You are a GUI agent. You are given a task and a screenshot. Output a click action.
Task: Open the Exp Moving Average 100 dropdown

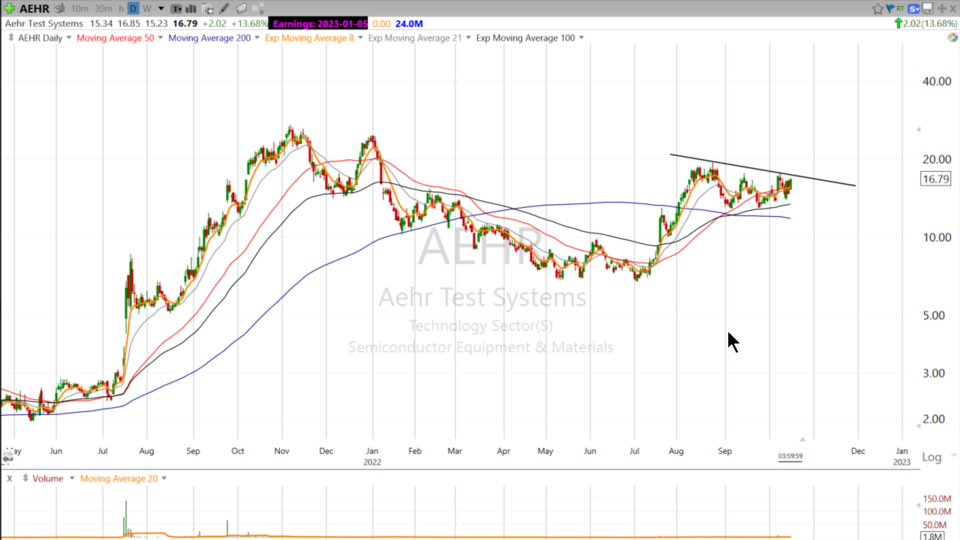pos(582,38)
